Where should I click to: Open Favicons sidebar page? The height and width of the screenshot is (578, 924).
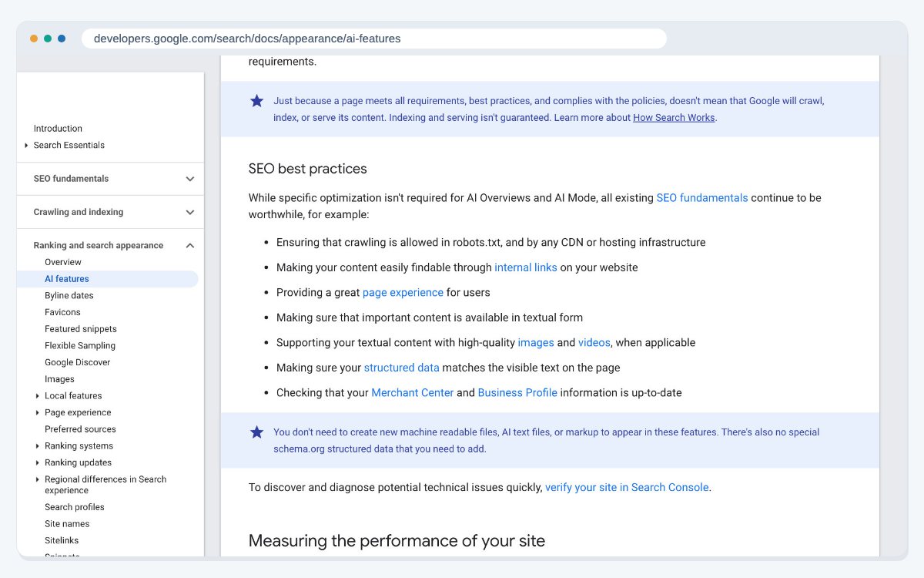click(62, 312)
